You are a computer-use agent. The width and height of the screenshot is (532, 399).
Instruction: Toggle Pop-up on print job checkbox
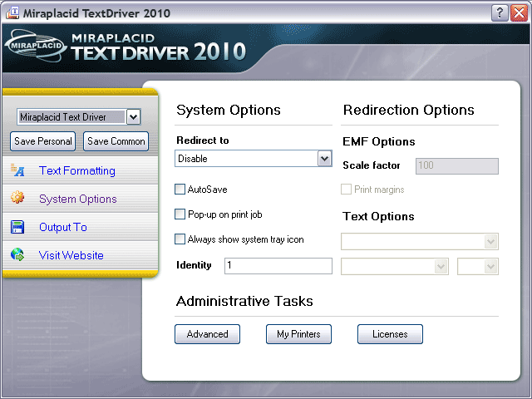180,214
